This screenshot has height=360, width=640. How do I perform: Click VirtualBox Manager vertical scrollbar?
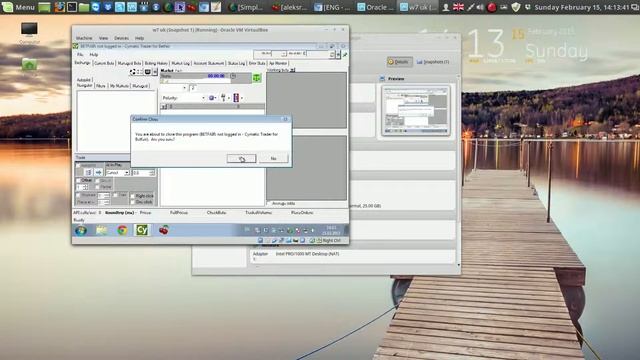click(458, 171)
